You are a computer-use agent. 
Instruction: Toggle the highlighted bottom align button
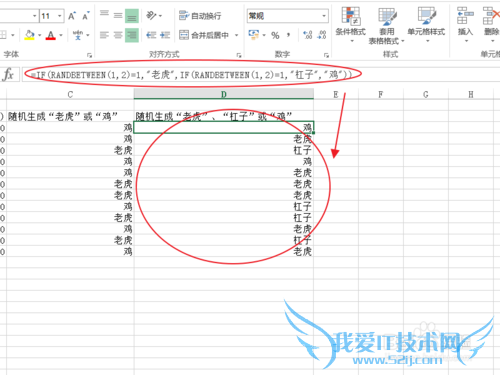(132, 15)
